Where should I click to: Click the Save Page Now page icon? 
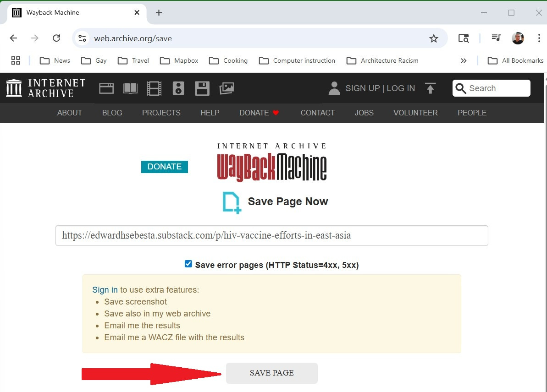pyautogui.click(x=232, y=202)
